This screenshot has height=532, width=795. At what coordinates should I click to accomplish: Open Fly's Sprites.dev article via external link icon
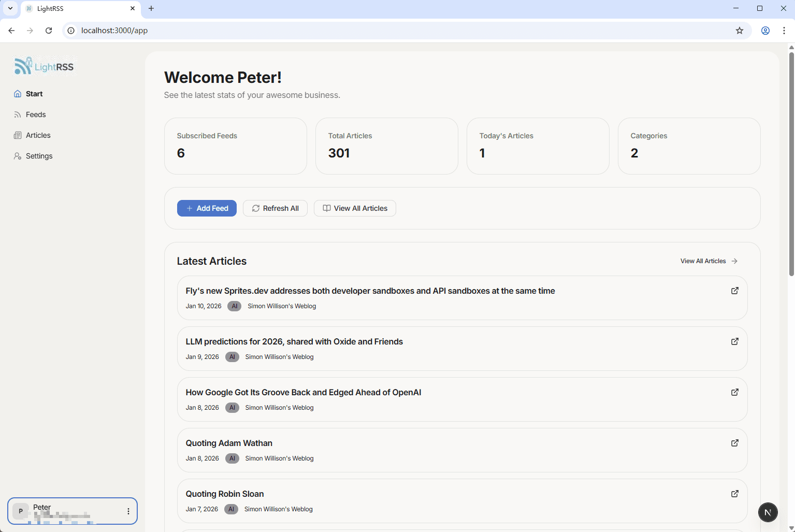point(734,291)
